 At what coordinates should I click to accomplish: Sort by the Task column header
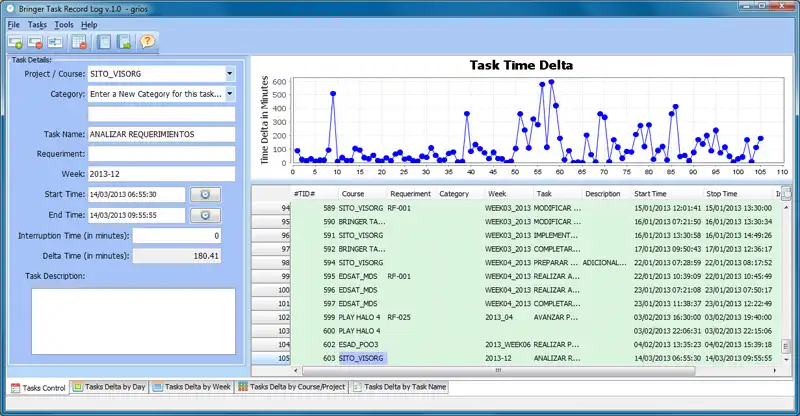pyautogui.click(x=557, y=194)
